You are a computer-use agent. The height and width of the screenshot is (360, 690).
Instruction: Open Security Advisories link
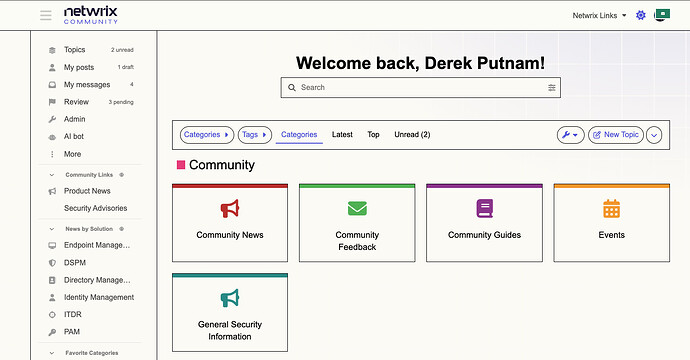[95, 208]
